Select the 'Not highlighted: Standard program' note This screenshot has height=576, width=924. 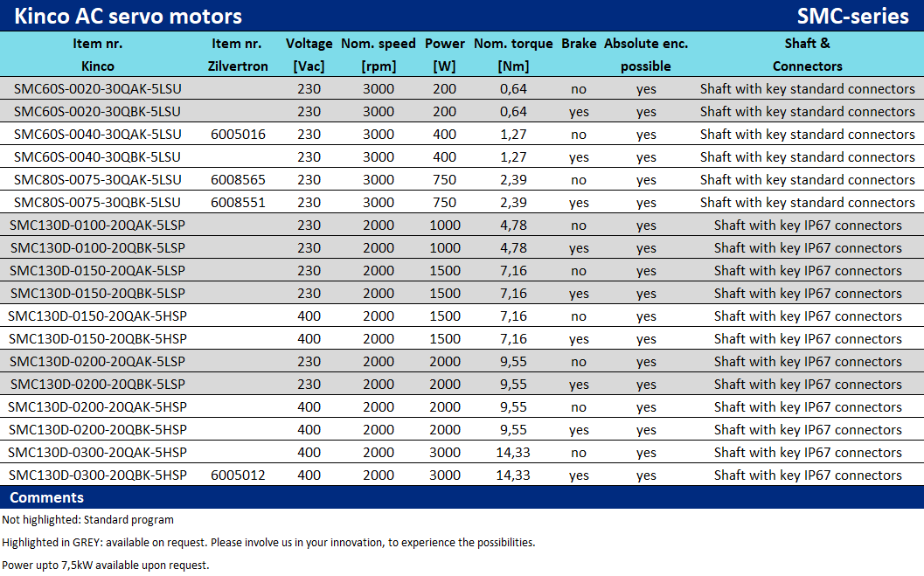88,520
